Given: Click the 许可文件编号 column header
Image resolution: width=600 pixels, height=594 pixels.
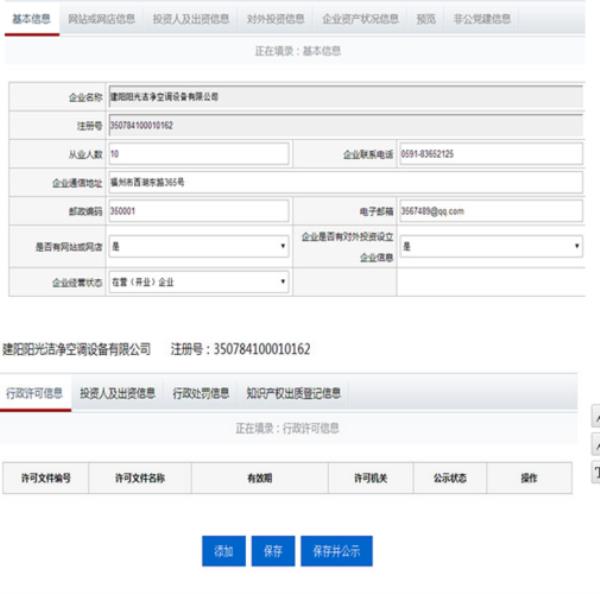Looking at the screenshot, I should (46, 478).
